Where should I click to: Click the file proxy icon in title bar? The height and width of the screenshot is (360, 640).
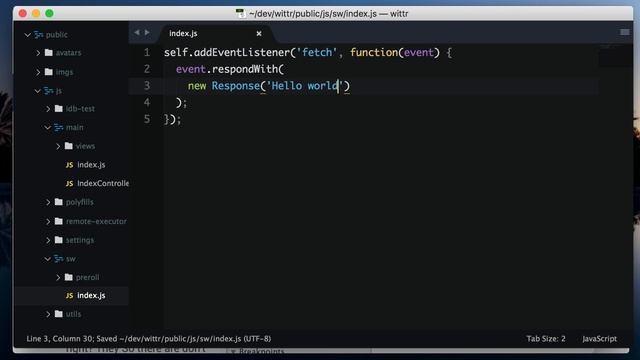click(x=240, y=13)
